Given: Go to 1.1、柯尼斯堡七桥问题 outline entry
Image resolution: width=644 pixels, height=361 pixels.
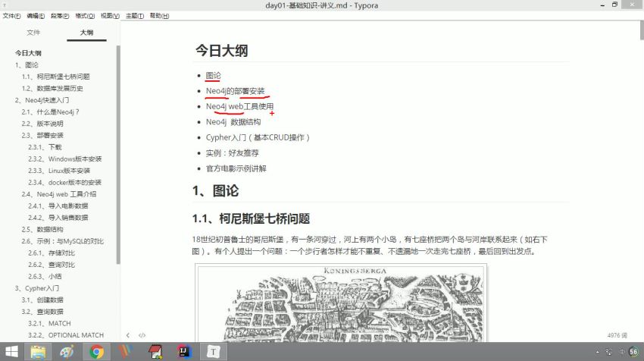Looking at the screenshot, I should (56, 77).
